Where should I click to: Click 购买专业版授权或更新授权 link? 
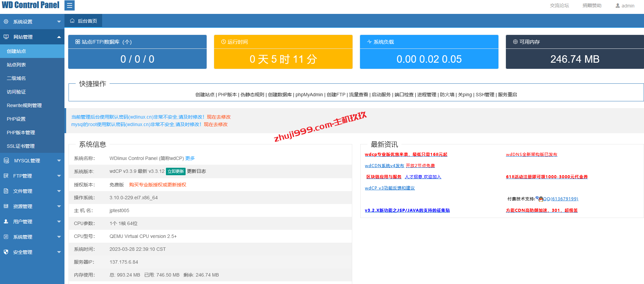tap(158, 185)
